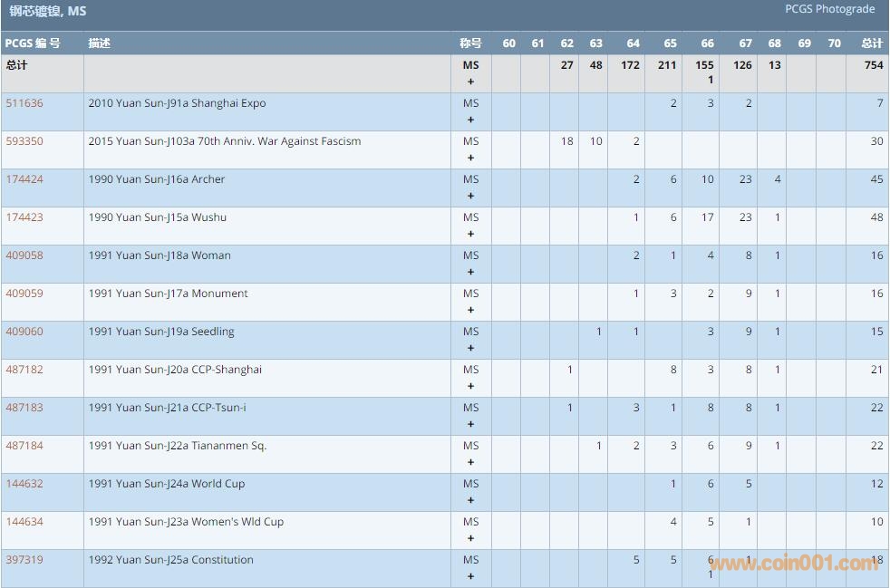This screenshot has height=588, width=890.
Task: Select PCGS number 409058 link
Action: (x=24, y=255)
